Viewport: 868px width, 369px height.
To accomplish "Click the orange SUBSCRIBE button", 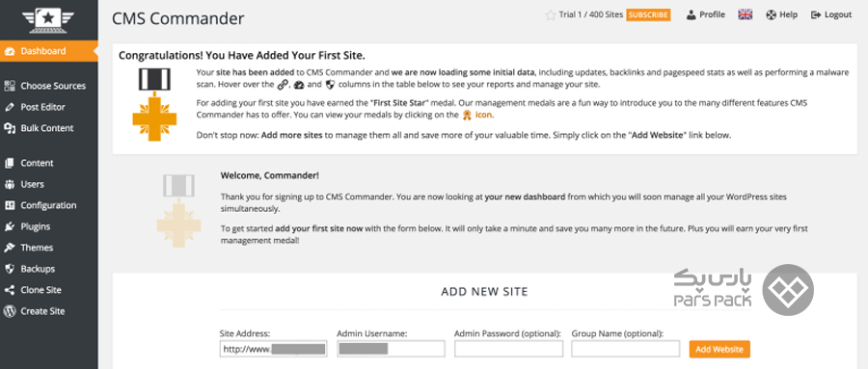I will 648,15.
